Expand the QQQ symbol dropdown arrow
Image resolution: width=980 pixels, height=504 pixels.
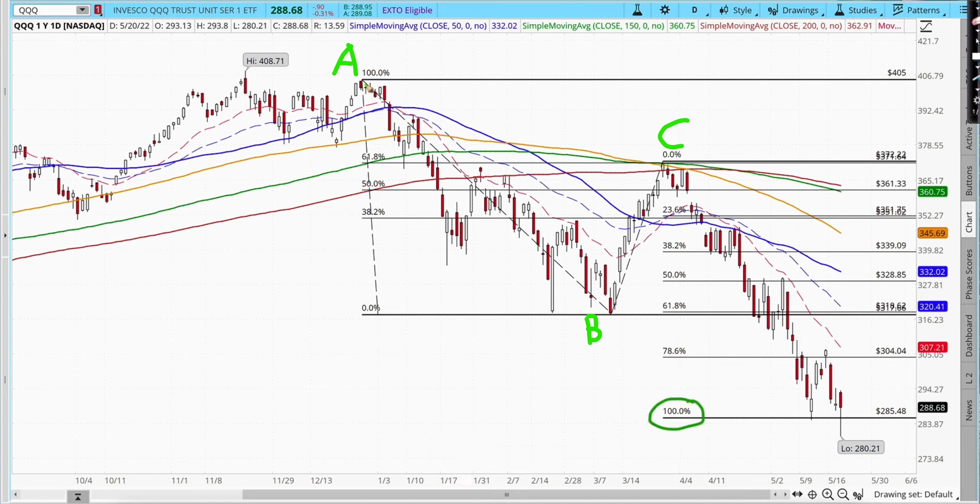pyautogui.click(x=82, y=10)
